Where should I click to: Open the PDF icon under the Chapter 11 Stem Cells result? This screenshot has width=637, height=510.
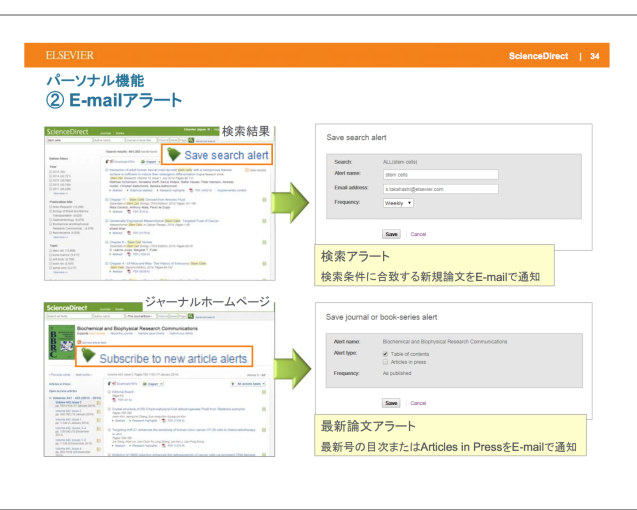tap(129, 212)
